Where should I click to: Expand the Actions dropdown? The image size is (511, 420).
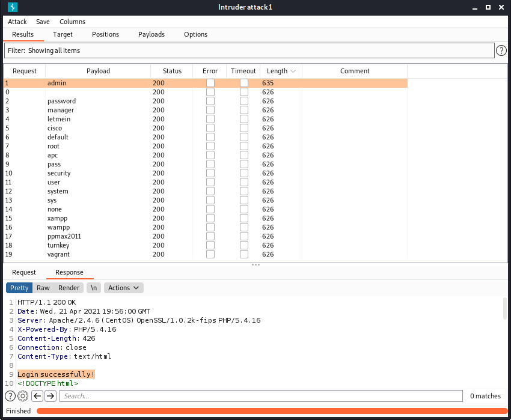click(123, 288)
